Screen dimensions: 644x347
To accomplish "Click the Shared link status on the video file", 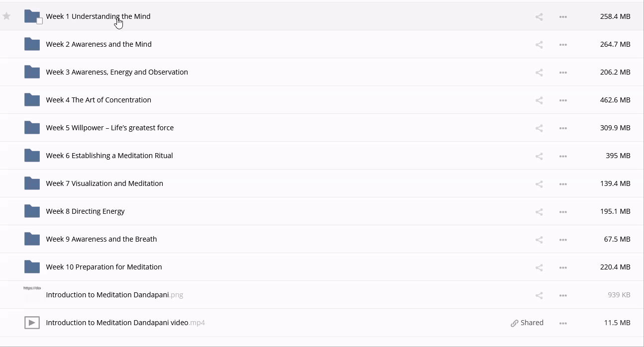I will pyautogui.click(x=527, y=323).
